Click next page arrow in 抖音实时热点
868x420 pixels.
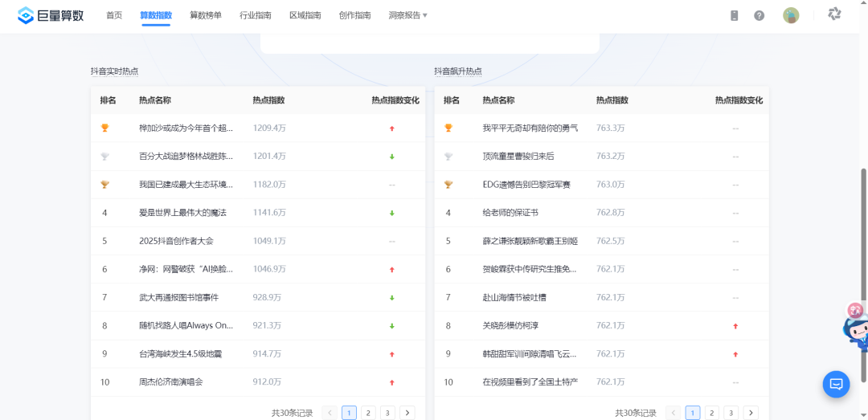tap(407, 413)
